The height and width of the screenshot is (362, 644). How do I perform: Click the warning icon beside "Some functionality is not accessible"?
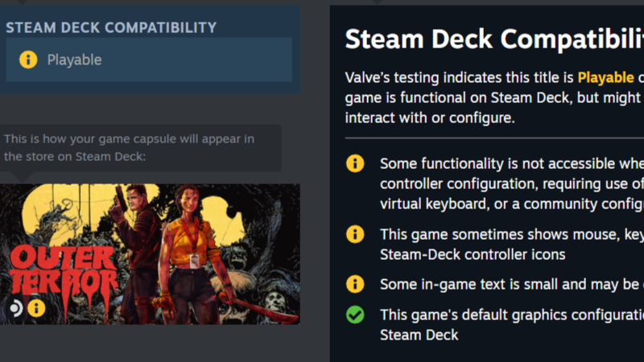pyautogui.click(x=355, y=163)
